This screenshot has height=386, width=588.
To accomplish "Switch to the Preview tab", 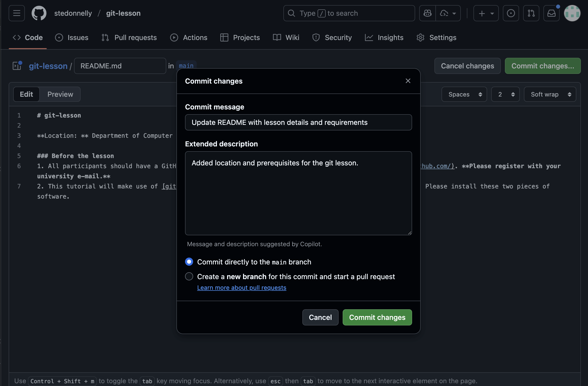I will click(x=60, y=94).
